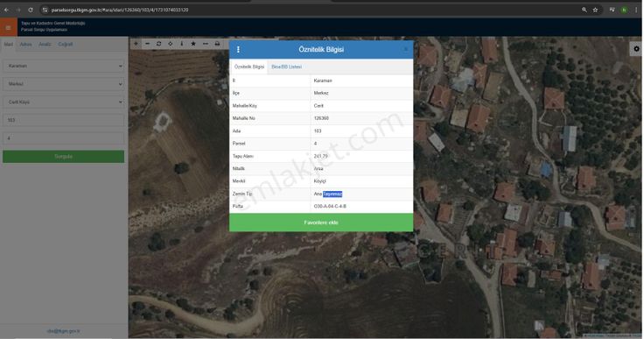The width and height of the screenshot is (644, 339).
Task: Click the Tapu ve Kadastro Genel Müdürlüğü title
Action: [53, 24]
